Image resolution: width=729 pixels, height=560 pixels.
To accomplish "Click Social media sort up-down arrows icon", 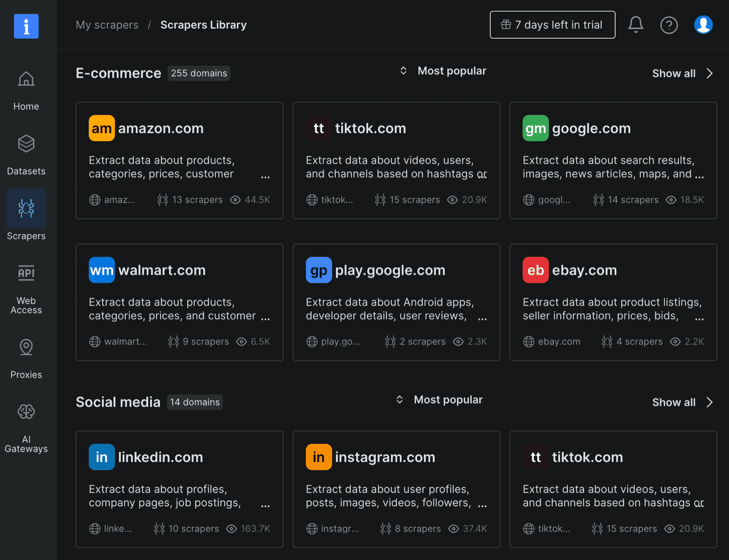I will click(400, 400).
